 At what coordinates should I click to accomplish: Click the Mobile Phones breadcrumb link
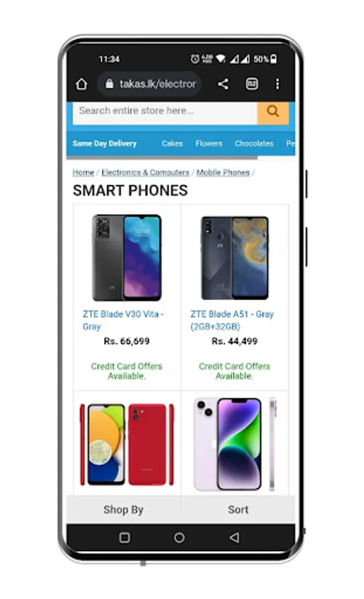click(x=223, y=172)
